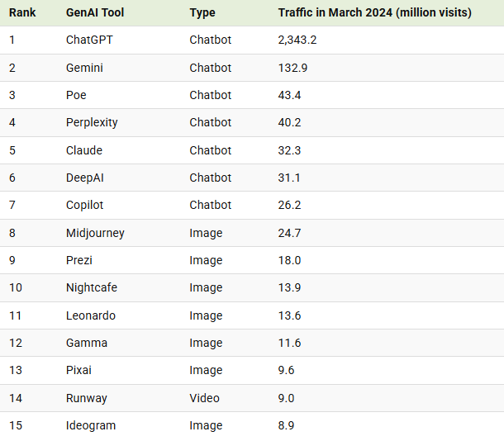Image resolution: width=504 pixels, height=441 pixels.
Task: Select the DeepAI tool name cell
Action: [x=85, y=178]
